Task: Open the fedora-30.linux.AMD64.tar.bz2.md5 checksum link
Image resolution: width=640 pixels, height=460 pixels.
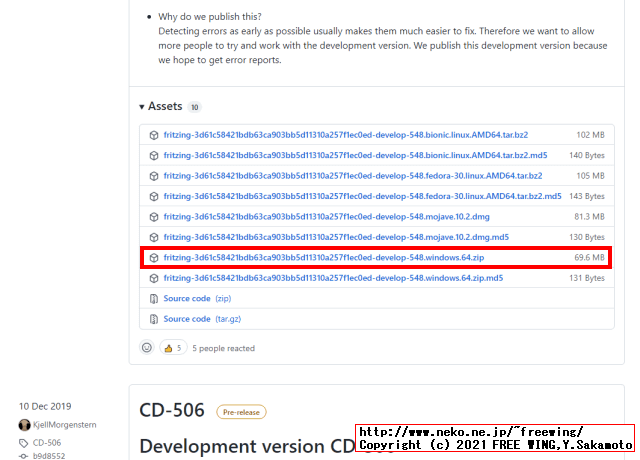Action: coord(362,196)
